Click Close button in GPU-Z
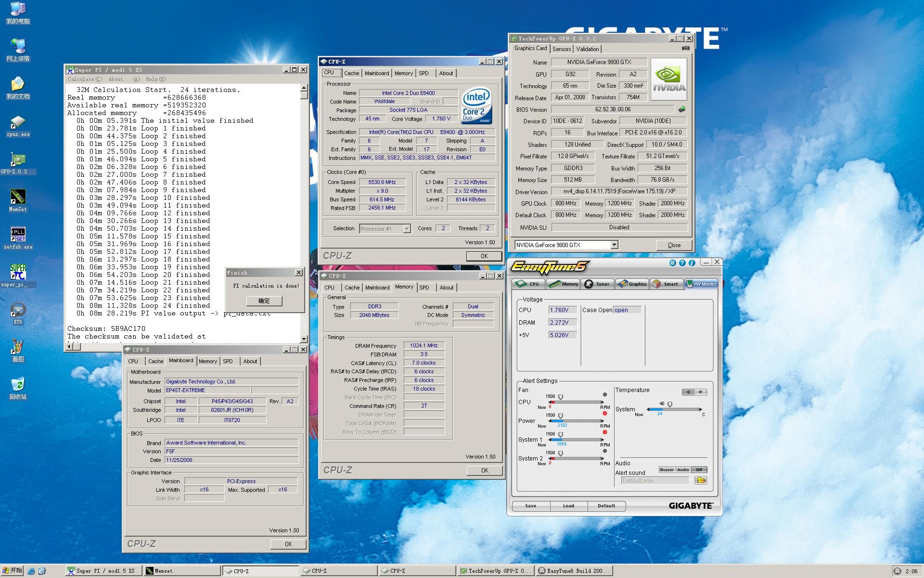The height and width of the screenshot is (578, 924). (x=674, y=245)
